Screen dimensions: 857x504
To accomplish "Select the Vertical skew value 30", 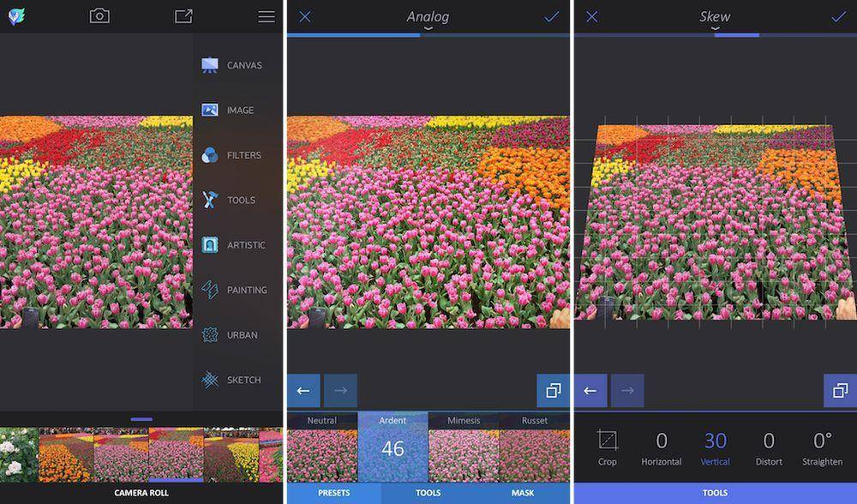I will click(715, 441).
